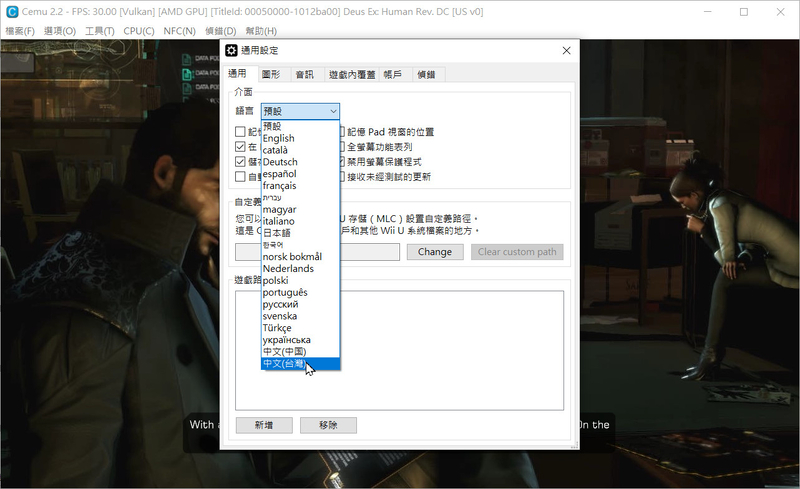Viewport: 800px width, 489px height.
Task: Select català in the language list
Action: tap(300, 150)
